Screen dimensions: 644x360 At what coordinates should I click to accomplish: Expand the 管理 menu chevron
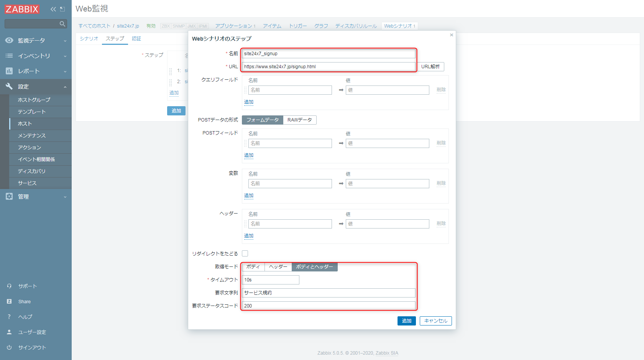click(x=65, y=197)
